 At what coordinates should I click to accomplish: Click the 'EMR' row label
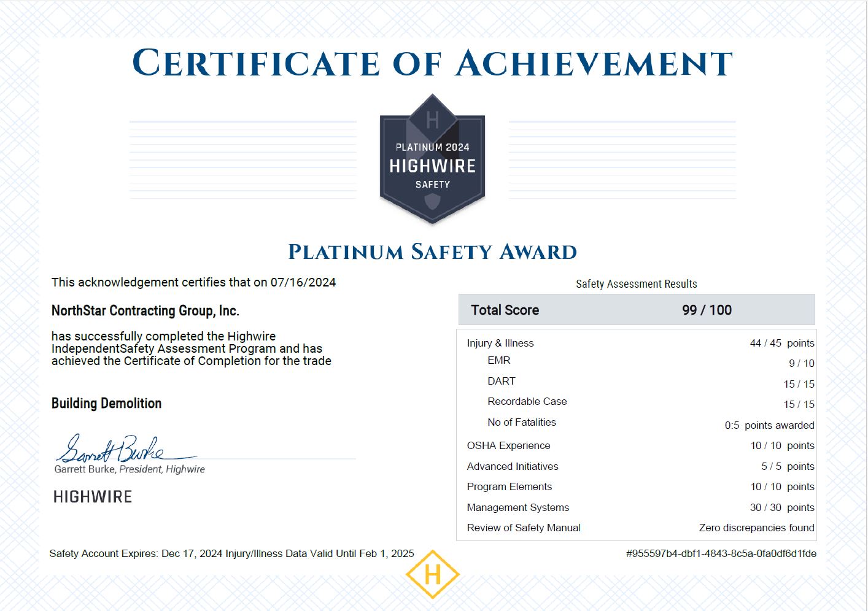tap(499, 360)
